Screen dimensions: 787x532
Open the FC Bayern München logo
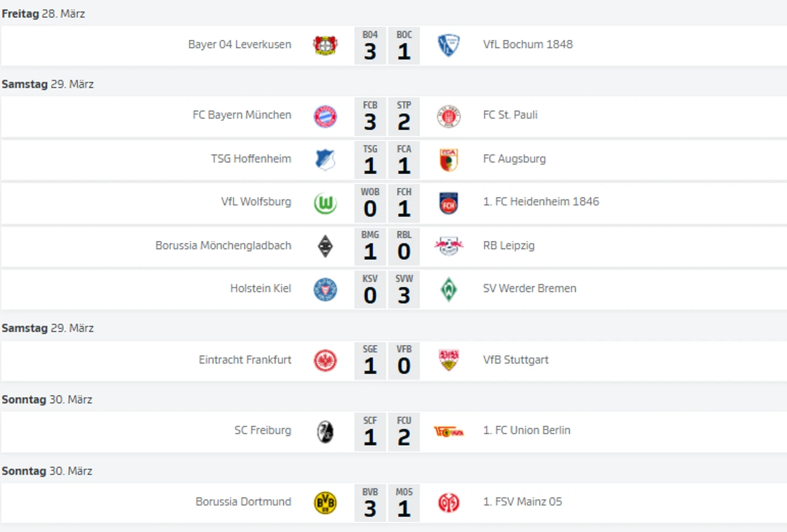[x=325, y=116]
